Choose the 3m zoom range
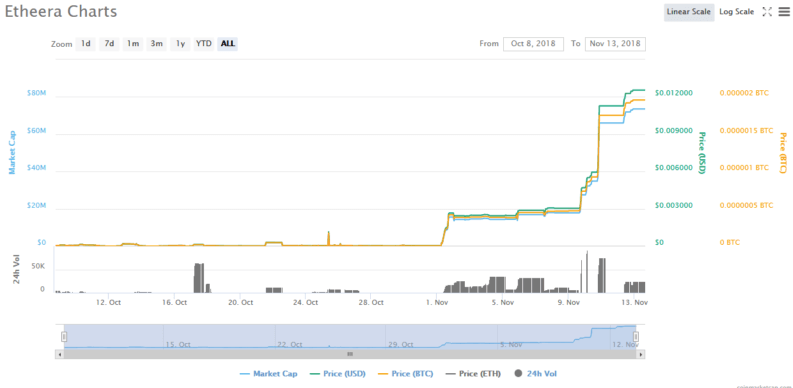Image resolution: width=793 pixels, height=388 pixels. pyautogui.click(x=156, y=44)
